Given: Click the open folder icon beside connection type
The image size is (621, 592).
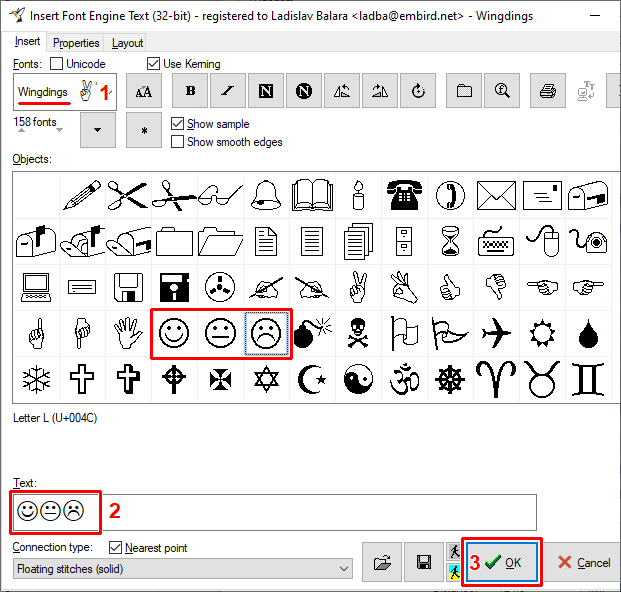Looking at the screenshot, I should click(381, 563).
